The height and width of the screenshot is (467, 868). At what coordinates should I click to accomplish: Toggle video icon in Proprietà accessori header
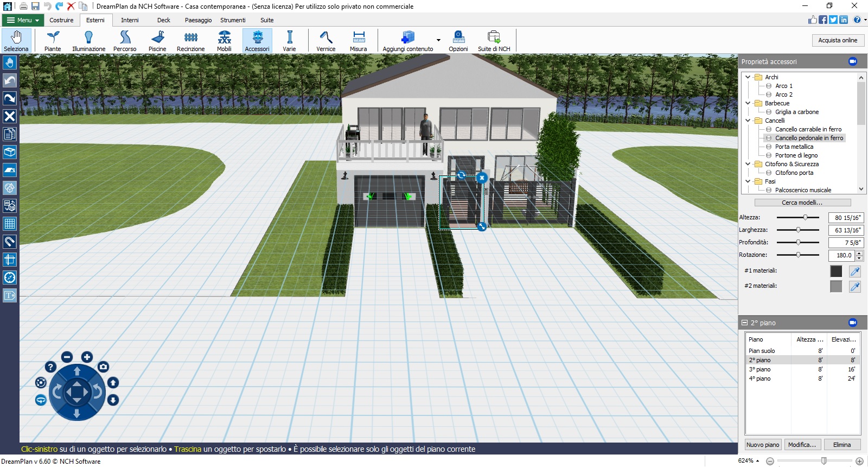coord(853,61)
